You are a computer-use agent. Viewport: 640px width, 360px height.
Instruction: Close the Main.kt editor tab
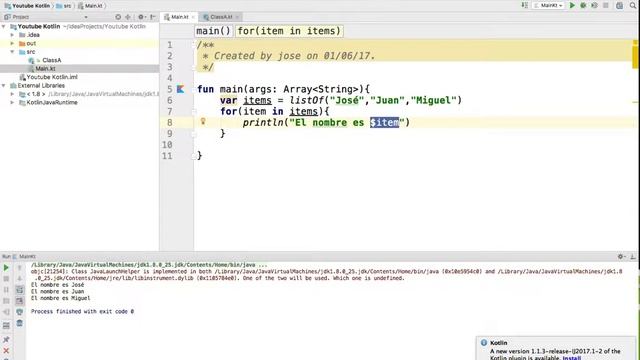click(193, 17)
